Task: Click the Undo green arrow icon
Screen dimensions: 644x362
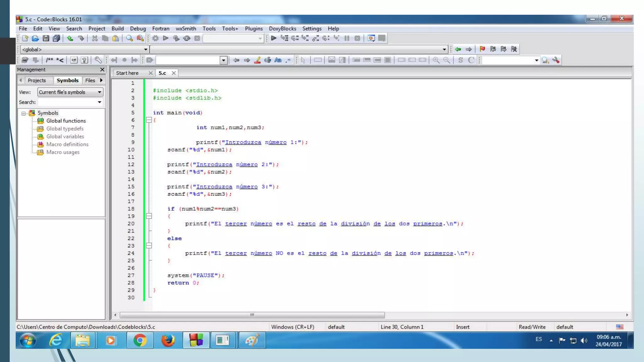Action: pos(70,38)
